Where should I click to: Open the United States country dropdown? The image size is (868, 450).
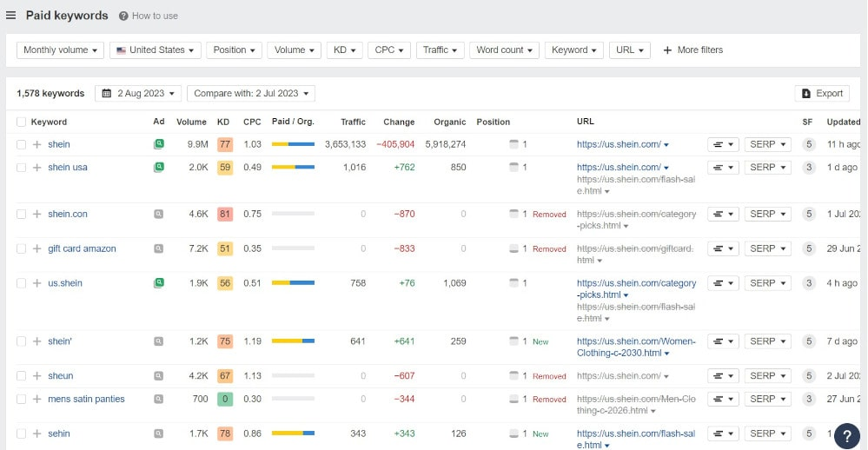point(155,50)
